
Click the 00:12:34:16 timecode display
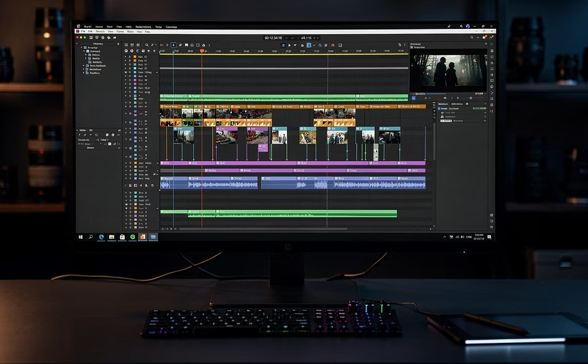click(273, 38)
